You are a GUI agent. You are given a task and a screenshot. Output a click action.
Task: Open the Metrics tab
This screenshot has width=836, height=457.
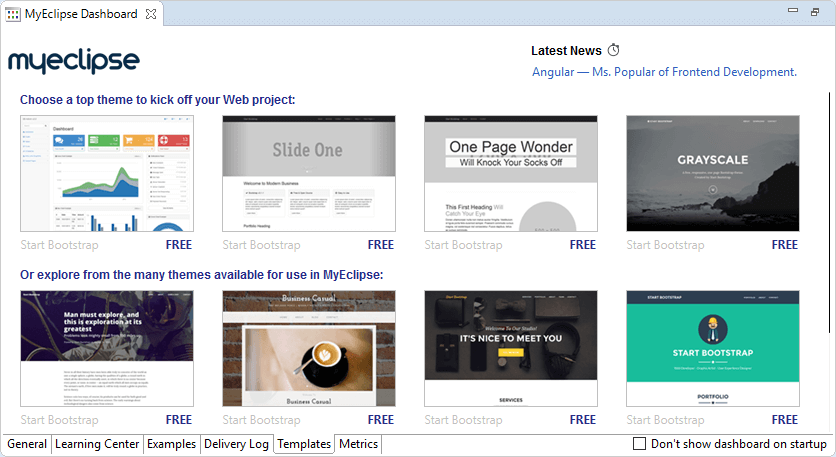pos(358,444)
